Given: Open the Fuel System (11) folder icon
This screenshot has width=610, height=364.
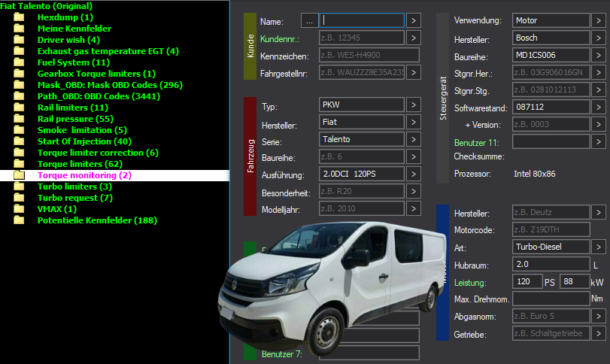Looking at the screenshot, I should 19,62.
